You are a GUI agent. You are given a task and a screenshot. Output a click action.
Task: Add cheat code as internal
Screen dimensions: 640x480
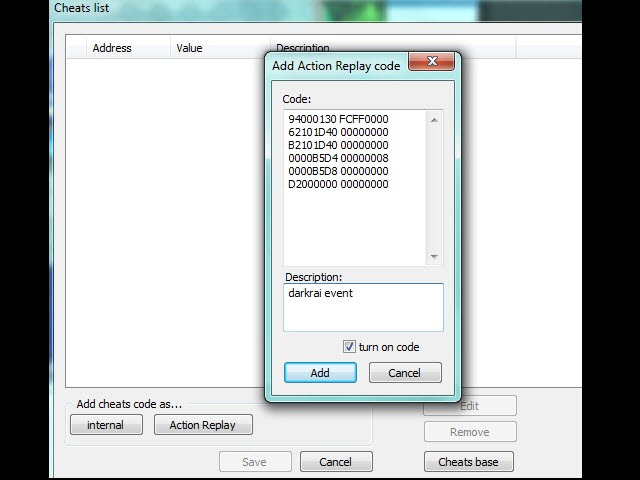pos(107,425)
